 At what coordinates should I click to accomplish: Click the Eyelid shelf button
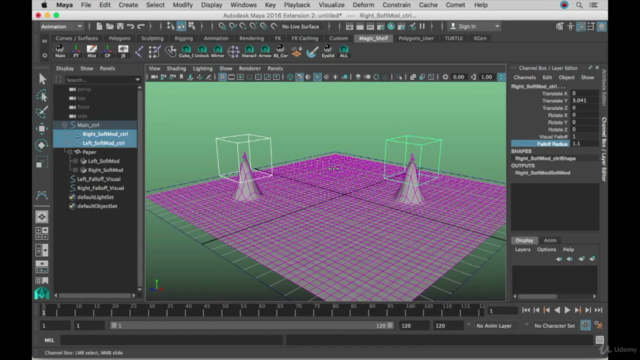328,51
